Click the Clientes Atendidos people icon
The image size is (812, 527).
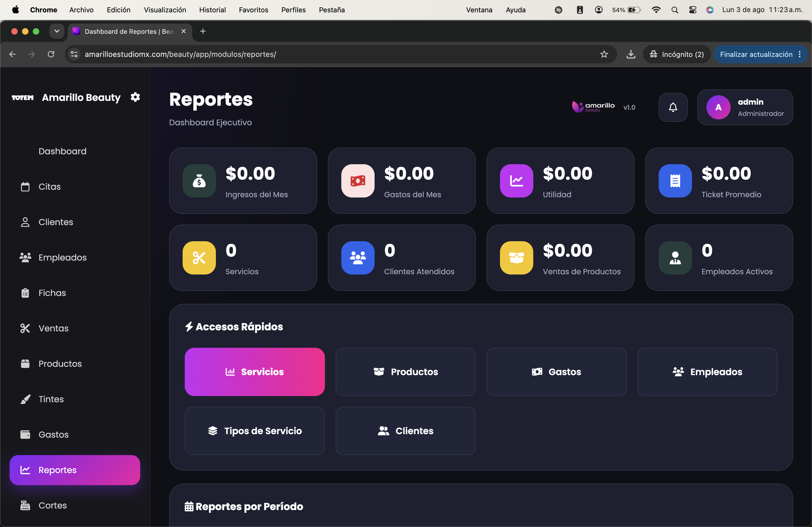(358, 258)
